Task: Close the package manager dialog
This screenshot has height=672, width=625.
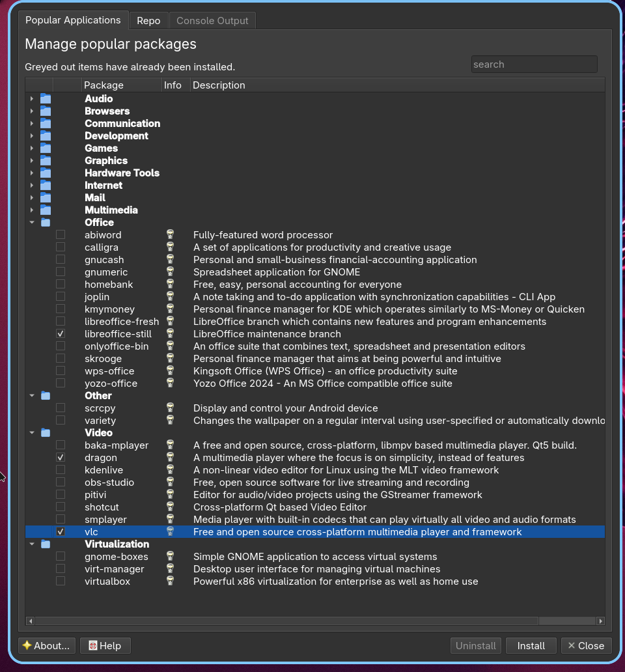Action: [x=586, y=645]
